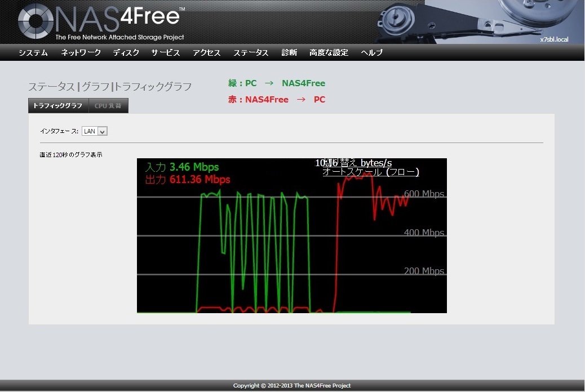The image size is (585, 392).
Task: Open the サービス menu
Action: (x=166, y=52)
